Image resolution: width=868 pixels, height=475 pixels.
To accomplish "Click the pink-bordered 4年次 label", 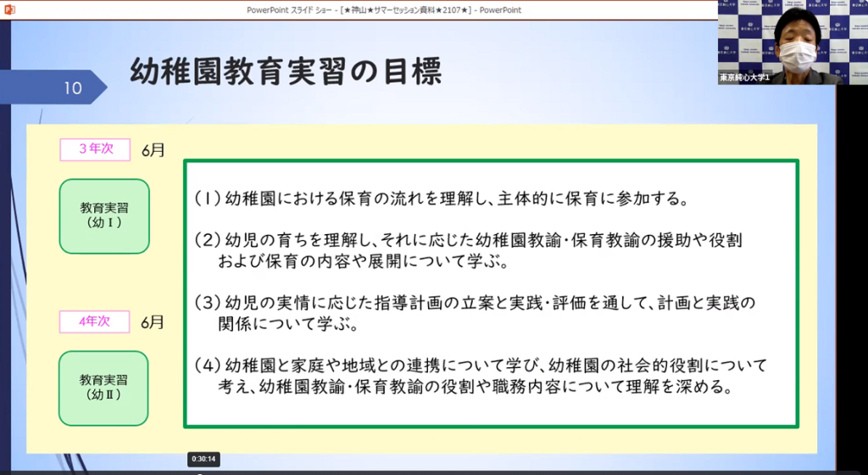I will click(x=94, y=321).
